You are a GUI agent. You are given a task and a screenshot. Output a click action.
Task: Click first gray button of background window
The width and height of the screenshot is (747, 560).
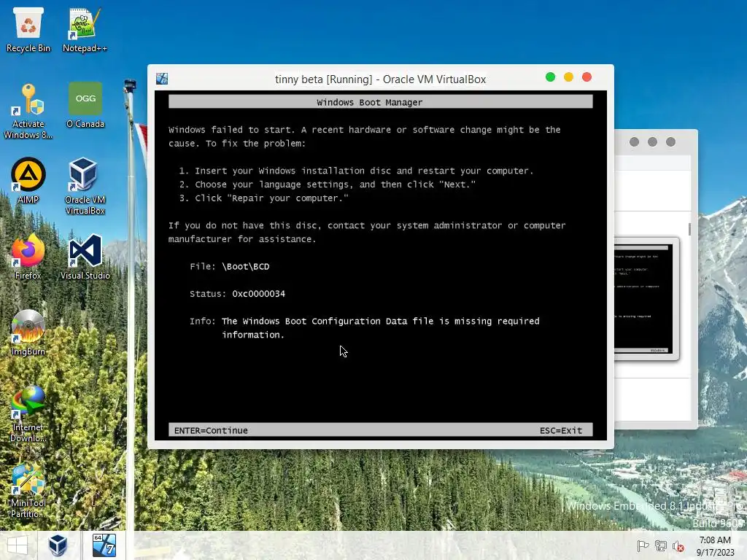pos(634,142)
